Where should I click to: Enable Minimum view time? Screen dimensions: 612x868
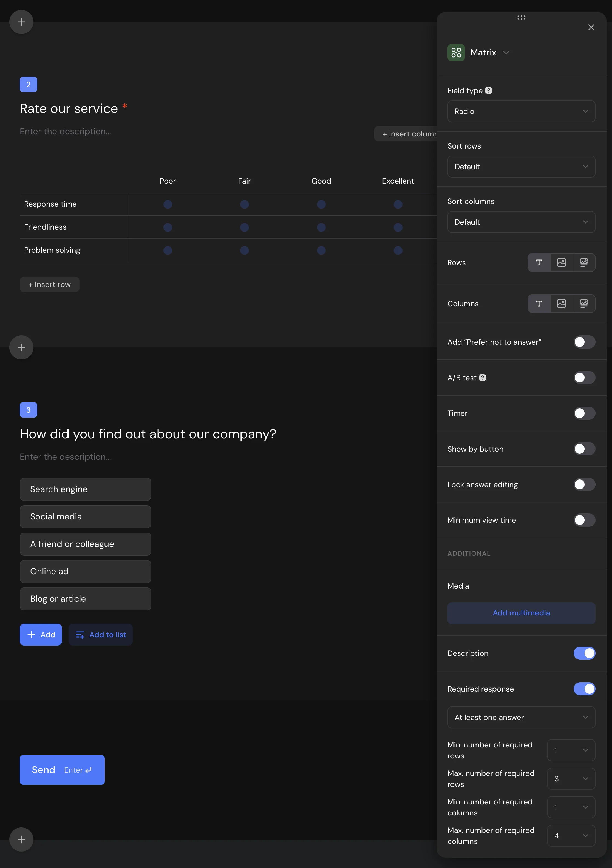[x=584, y=520]
